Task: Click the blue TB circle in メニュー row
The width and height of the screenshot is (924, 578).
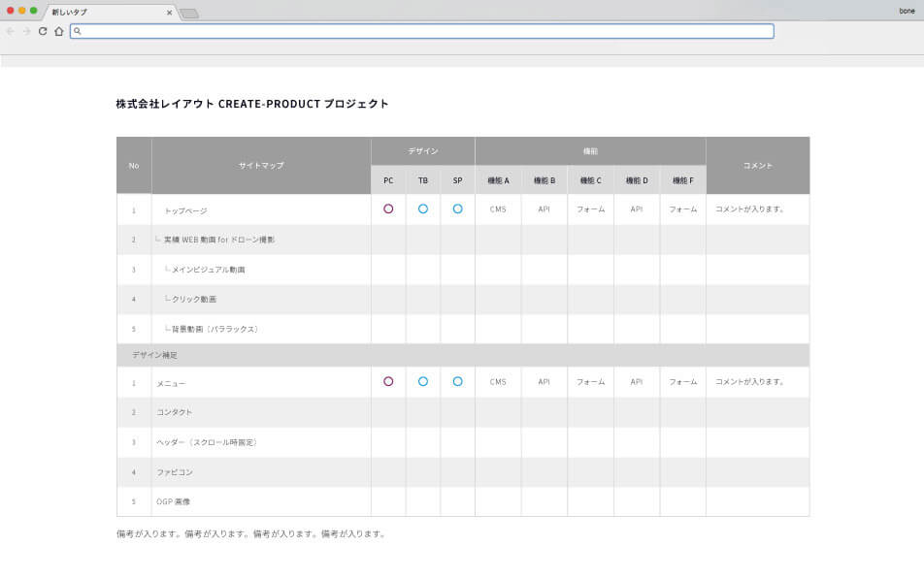Action: [423, 381]
